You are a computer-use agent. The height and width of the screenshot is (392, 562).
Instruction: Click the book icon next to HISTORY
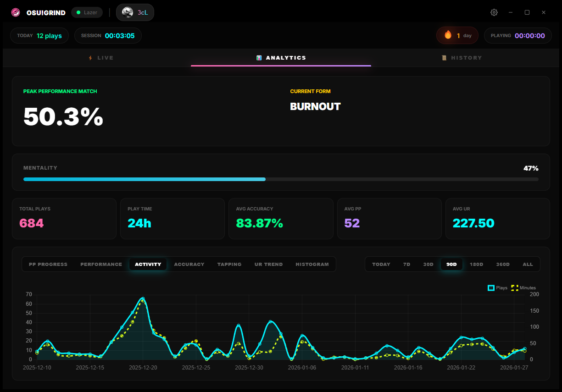point(443,57)
